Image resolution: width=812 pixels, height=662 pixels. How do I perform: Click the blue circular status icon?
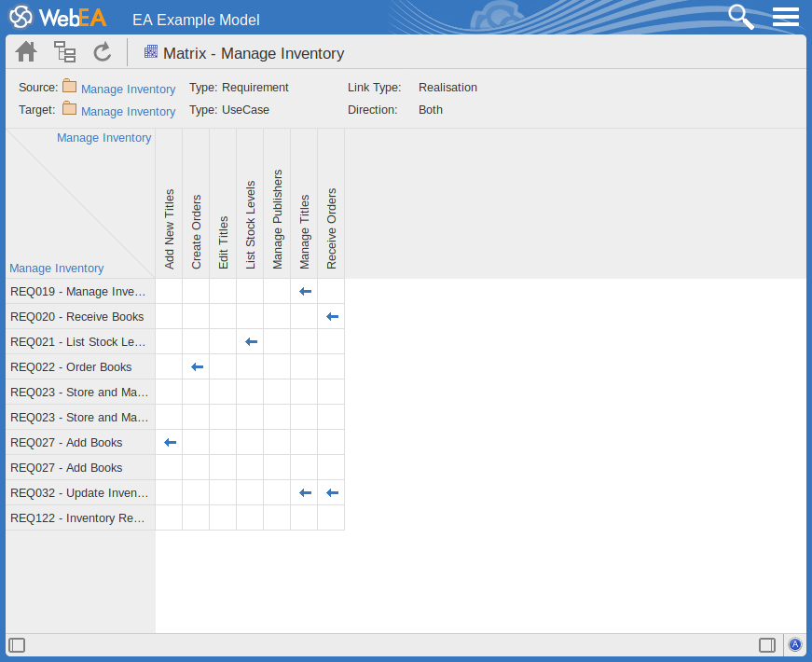794,644
